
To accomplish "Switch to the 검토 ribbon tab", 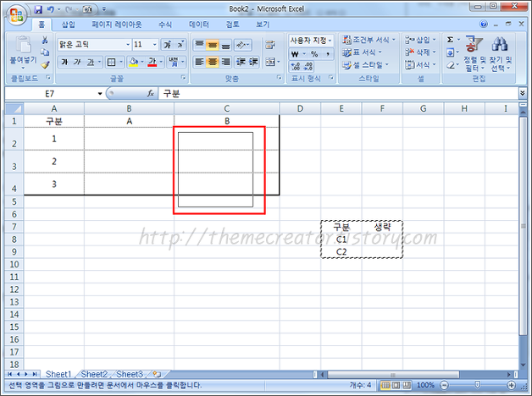I will click(233, 25).
